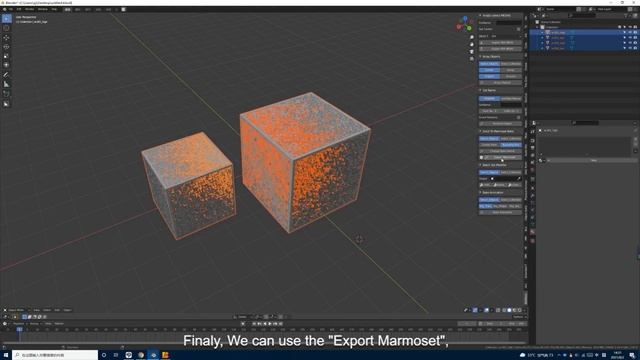Click the viewport navigation axis gizmo
Screen dimensions: 640x360
tap(464, 24)
